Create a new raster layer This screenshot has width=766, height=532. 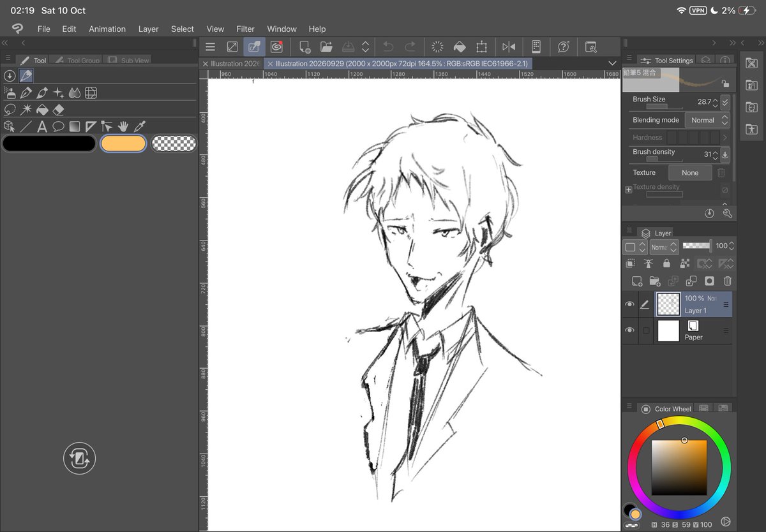(x=636, y=281)
